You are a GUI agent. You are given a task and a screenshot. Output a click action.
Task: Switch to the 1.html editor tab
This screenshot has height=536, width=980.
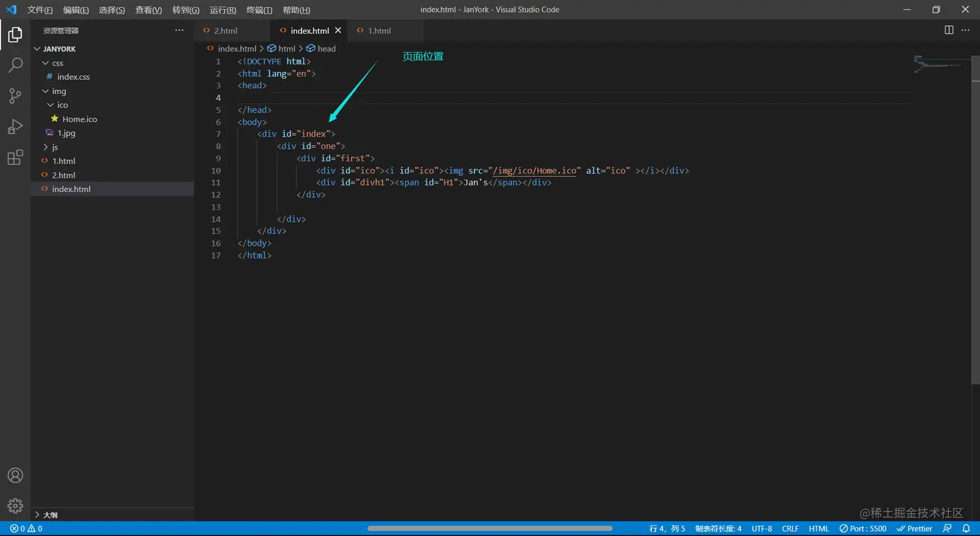coord(386,30)
